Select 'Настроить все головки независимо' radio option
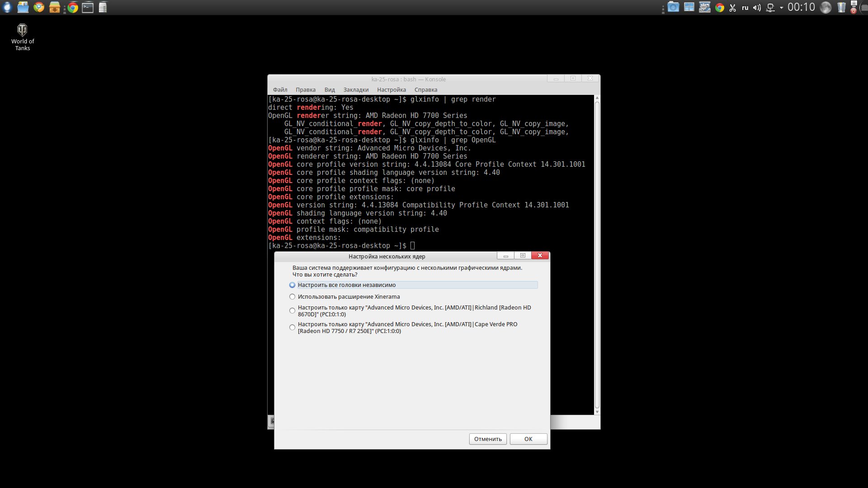The width and height of the screenshot is (868, 488). coord(292,285)
